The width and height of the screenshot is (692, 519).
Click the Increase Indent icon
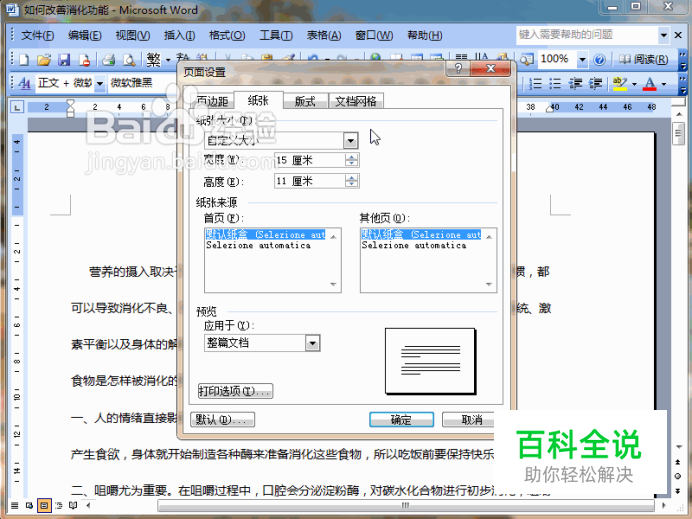click(595, 83)
